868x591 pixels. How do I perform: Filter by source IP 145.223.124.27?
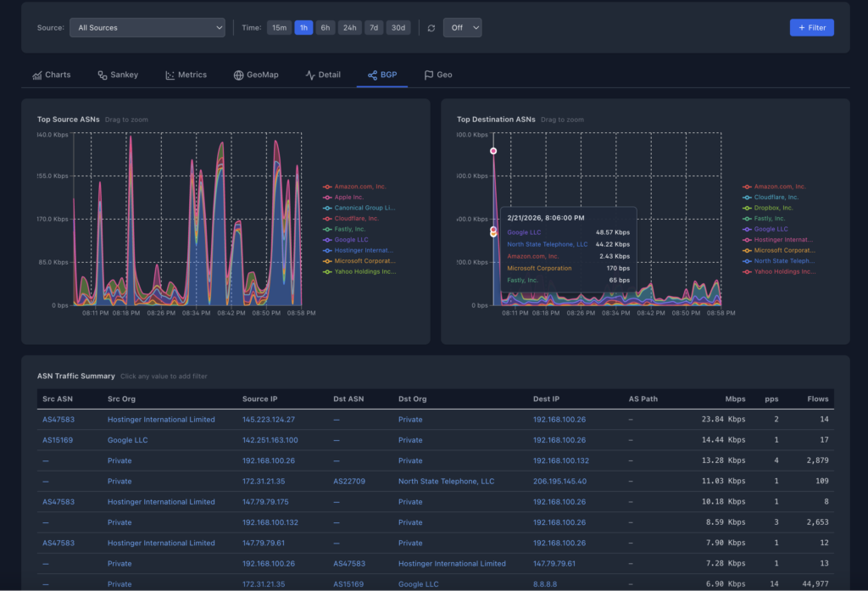[268, 420]
